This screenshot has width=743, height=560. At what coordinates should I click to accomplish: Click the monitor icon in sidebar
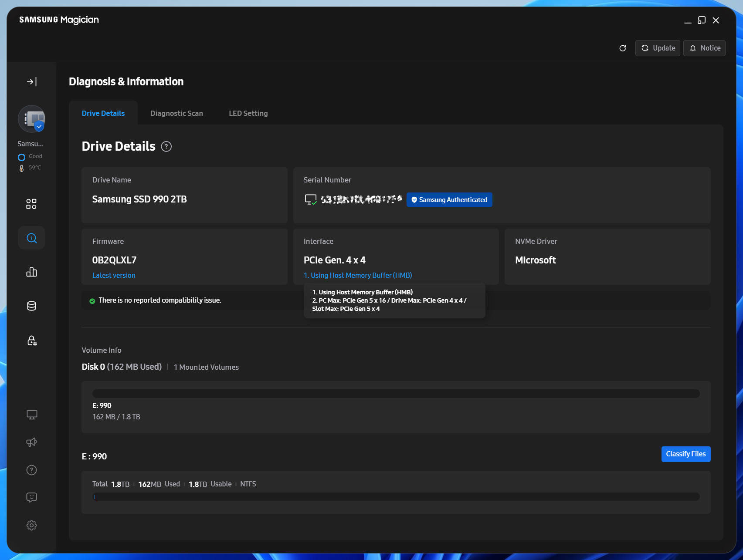31,415
